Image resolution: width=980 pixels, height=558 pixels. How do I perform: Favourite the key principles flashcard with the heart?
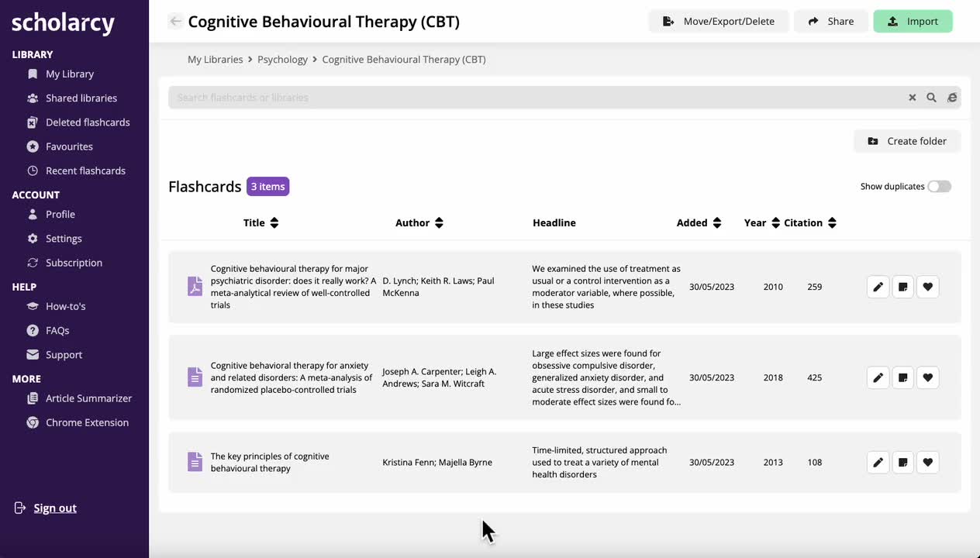coord(927,462)
